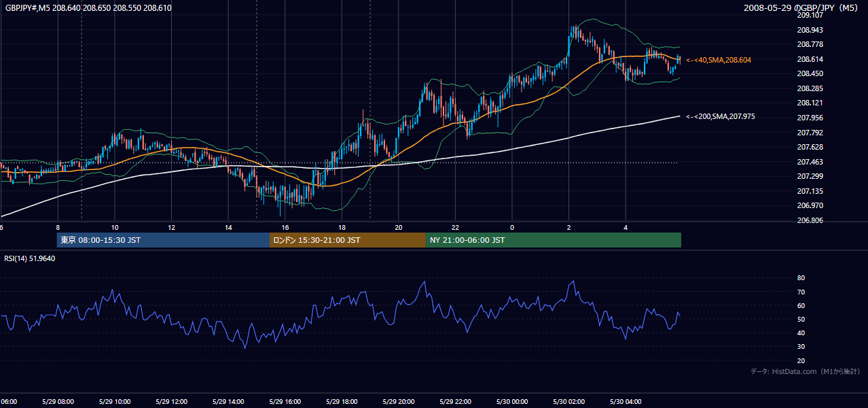Select the white 200 SMA label 207.975

tap(720, 116)
